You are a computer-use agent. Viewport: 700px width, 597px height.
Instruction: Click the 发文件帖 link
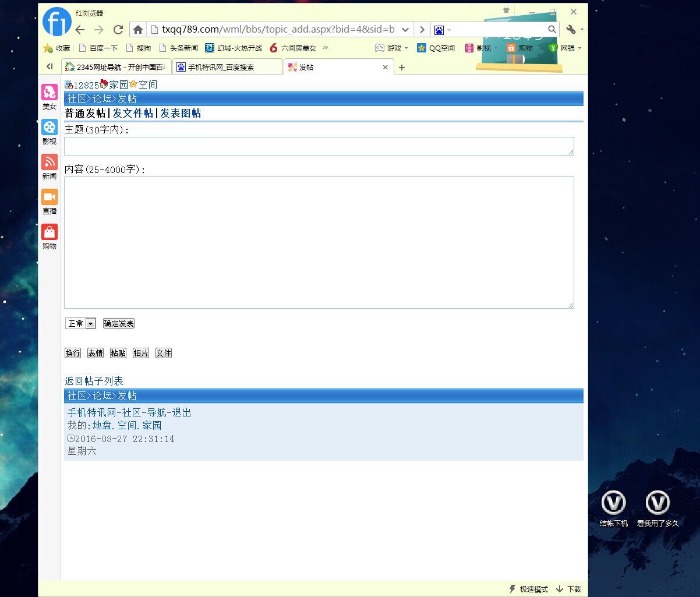[133, 114]
